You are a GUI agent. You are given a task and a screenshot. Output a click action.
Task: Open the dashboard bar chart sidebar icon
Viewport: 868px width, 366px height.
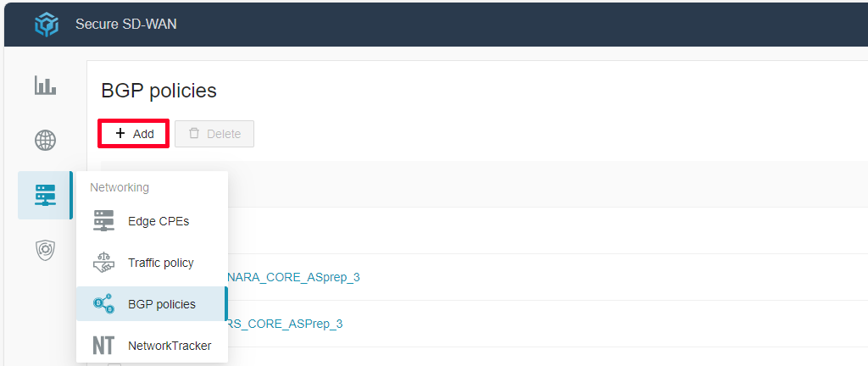coord(45,86)
